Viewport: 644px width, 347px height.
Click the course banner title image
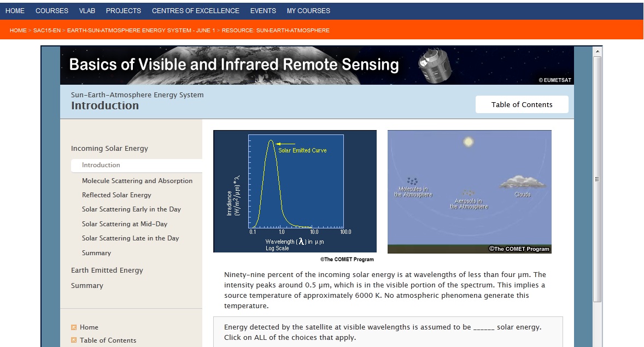[317, 65]
